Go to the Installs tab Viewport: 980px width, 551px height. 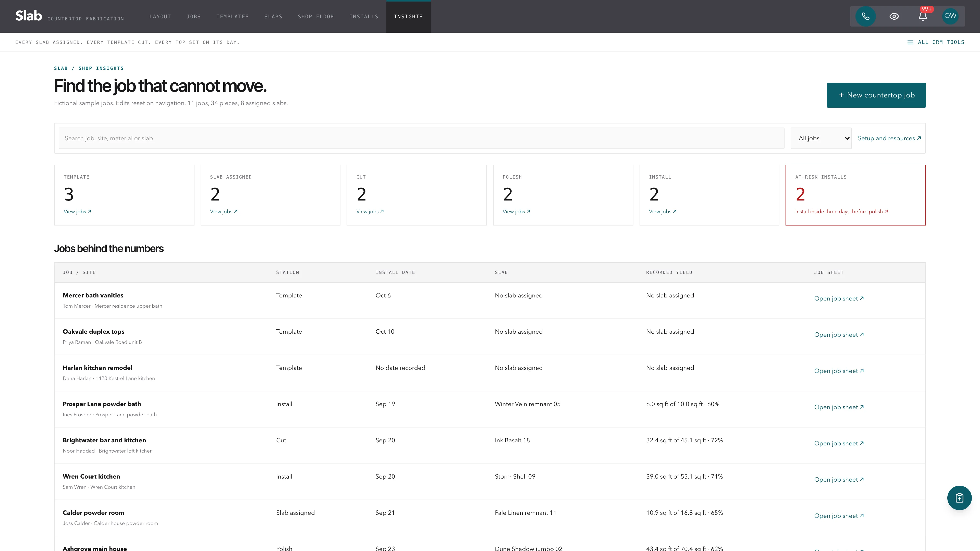point(364,17)
